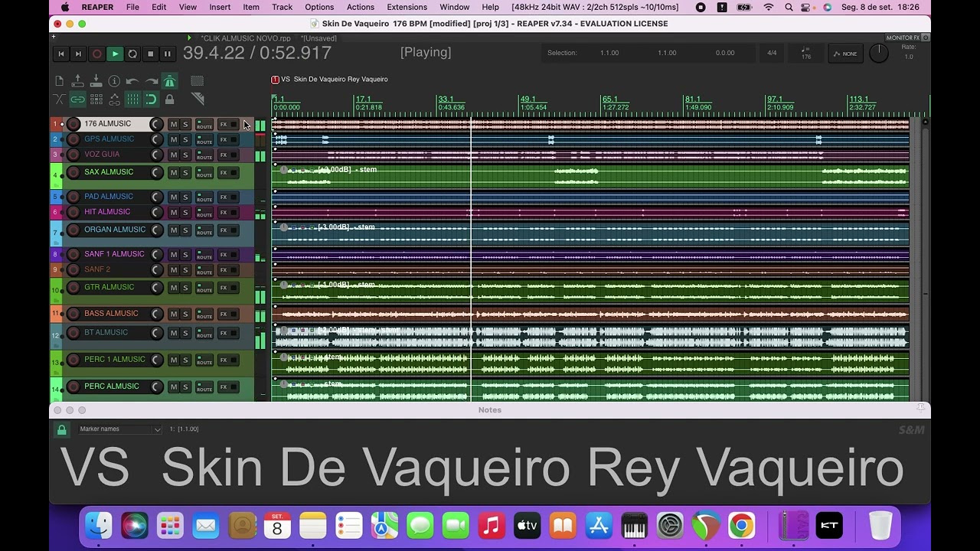Click the dotted selection rectangle icon

point(197,81)
